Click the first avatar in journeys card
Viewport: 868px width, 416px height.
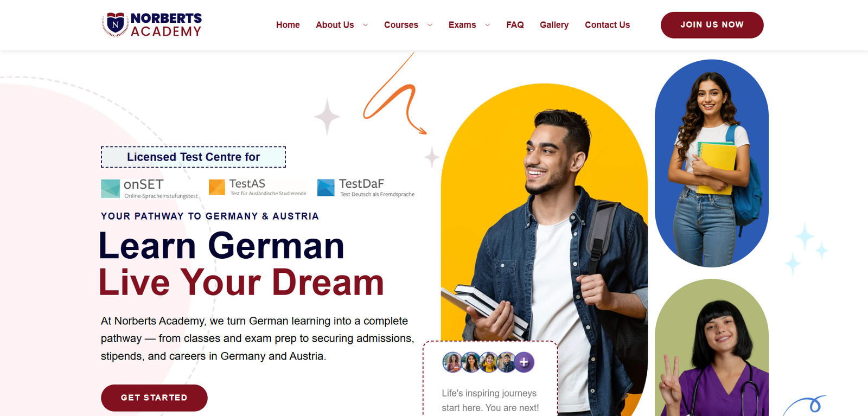(452, 362)
